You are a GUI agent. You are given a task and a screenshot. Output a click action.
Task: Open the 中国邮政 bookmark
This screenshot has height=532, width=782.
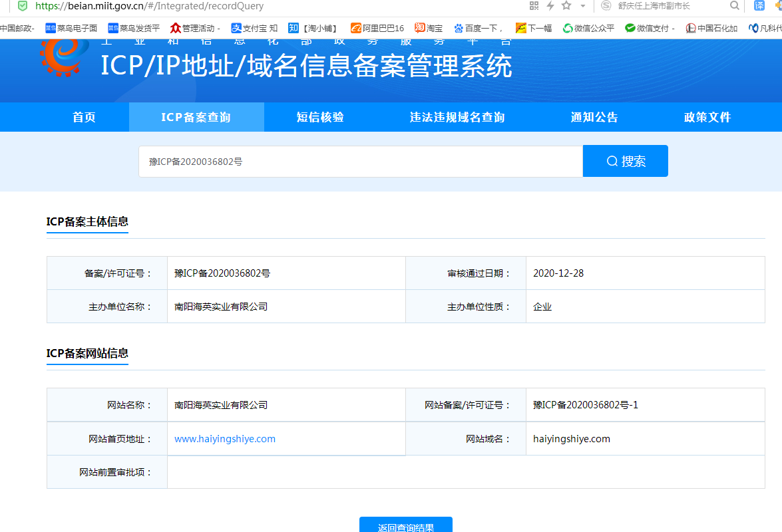[17, 29]
